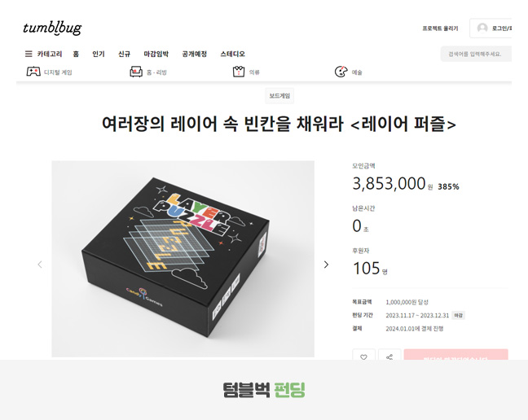Select the 디지털 게임 gamepad icon

coord(33,72)
